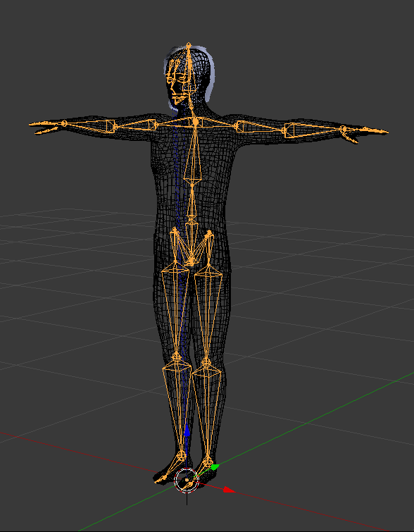414x532 pixels.
Task: Select the chest bone below the shoulders
Action: tap(193, 153)
